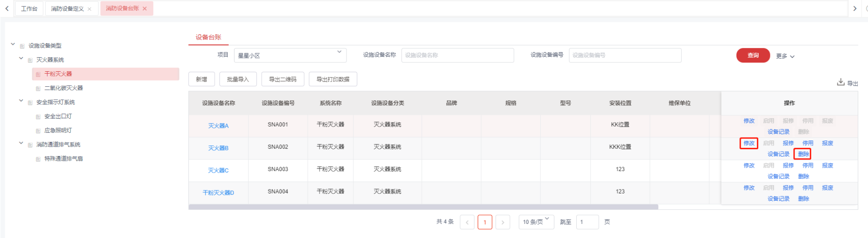This screenshot has width=868, height=238.
Task: Close the 消防设备台账 tab
Action: tap(145, 9)
